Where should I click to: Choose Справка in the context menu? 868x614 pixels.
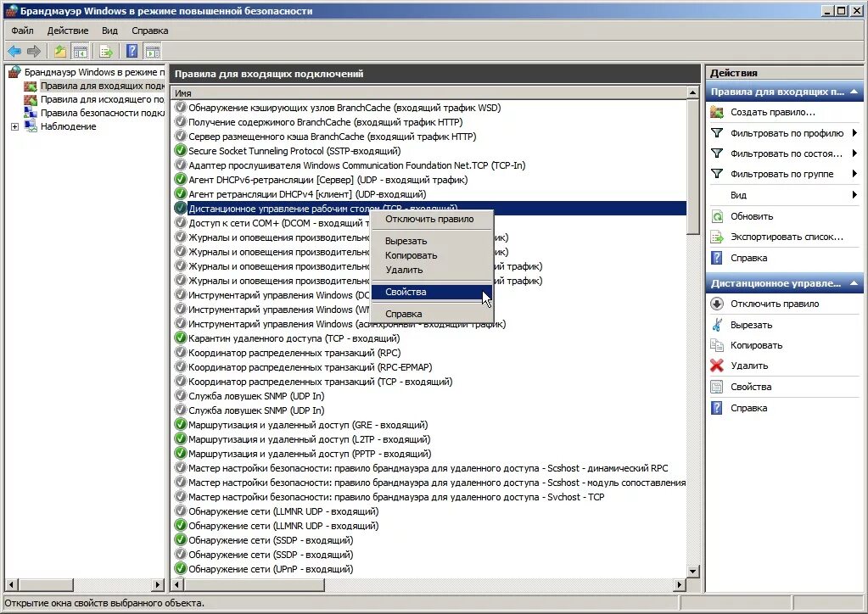(x=431, y=314)
